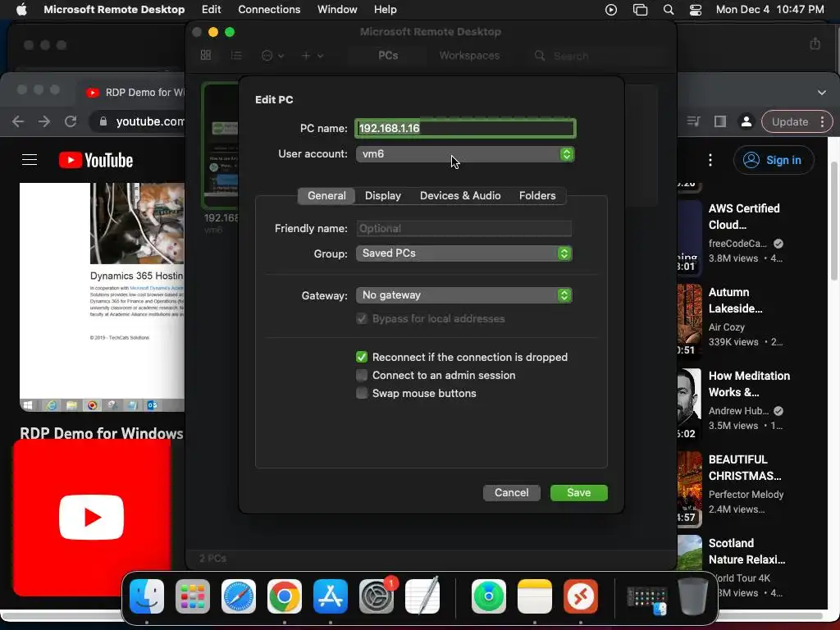This screenshot has width=840, height=630.
Task: Switch to the General tab
Action: point(326,195)
